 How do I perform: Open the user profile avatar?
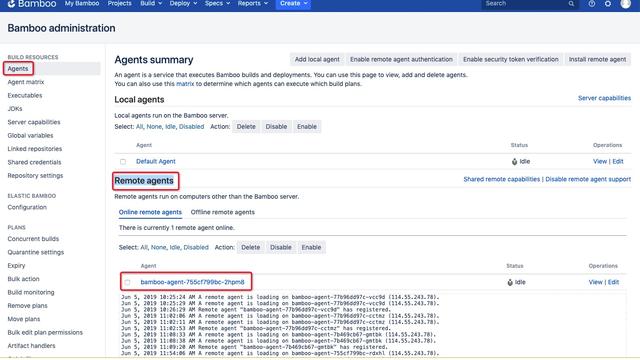(625, 4)
